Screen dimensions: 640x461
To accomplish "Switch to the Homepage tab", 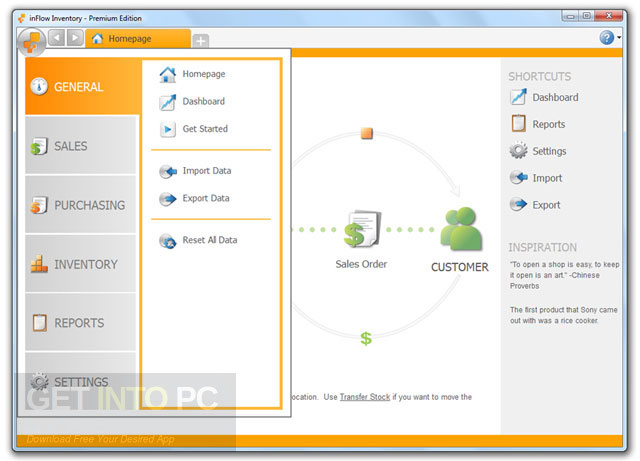I will pyautogui.click(x=138, y=39).
